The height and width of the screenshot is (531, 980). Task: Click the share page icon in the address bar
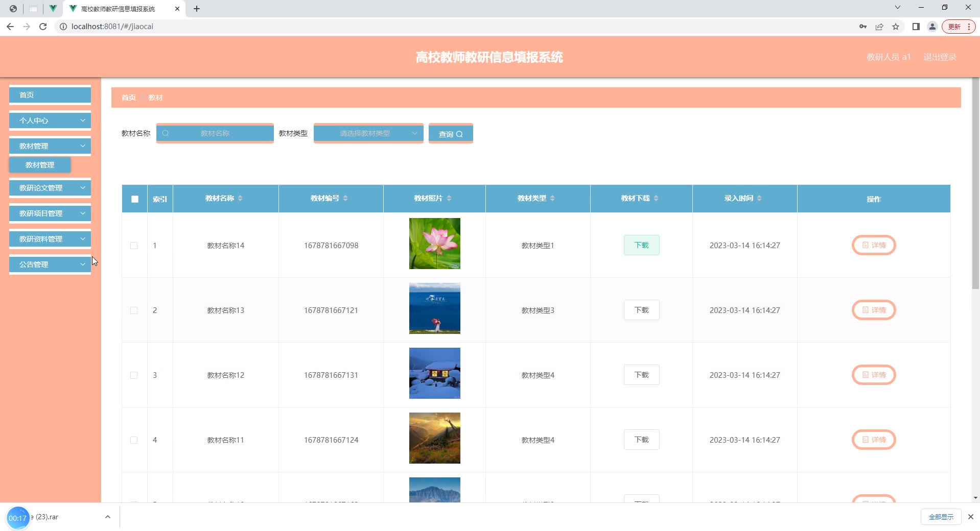pyautogui.click(x=879, y=27)
